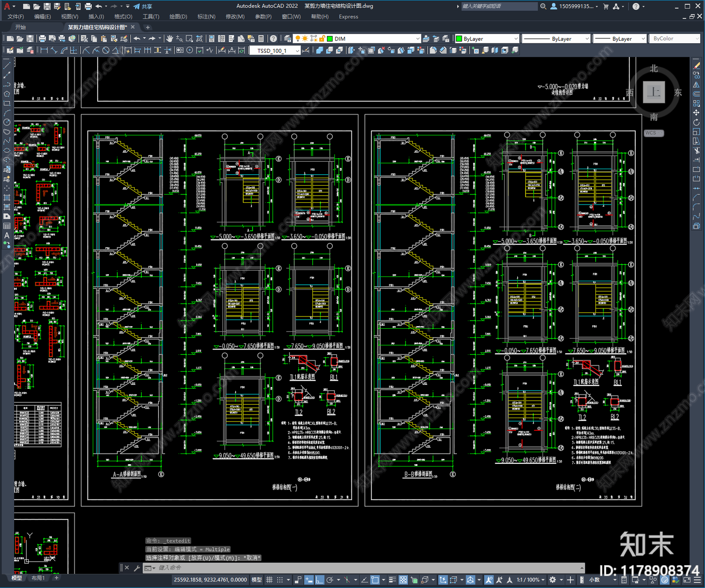
Task: Click the new drawing tab plus button
Action: tap(148, 27)
